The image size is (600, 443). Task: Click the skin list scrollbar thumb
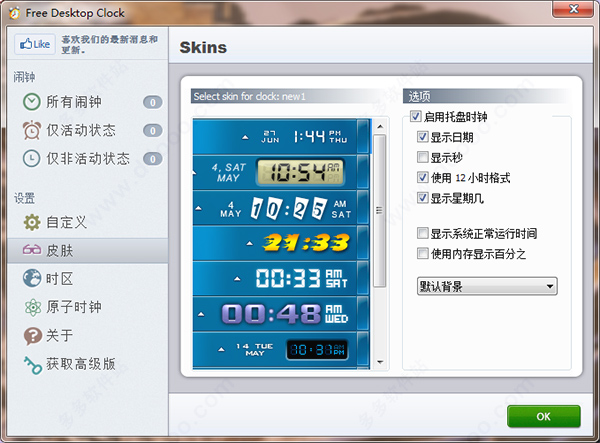click(x=380, y=210)
